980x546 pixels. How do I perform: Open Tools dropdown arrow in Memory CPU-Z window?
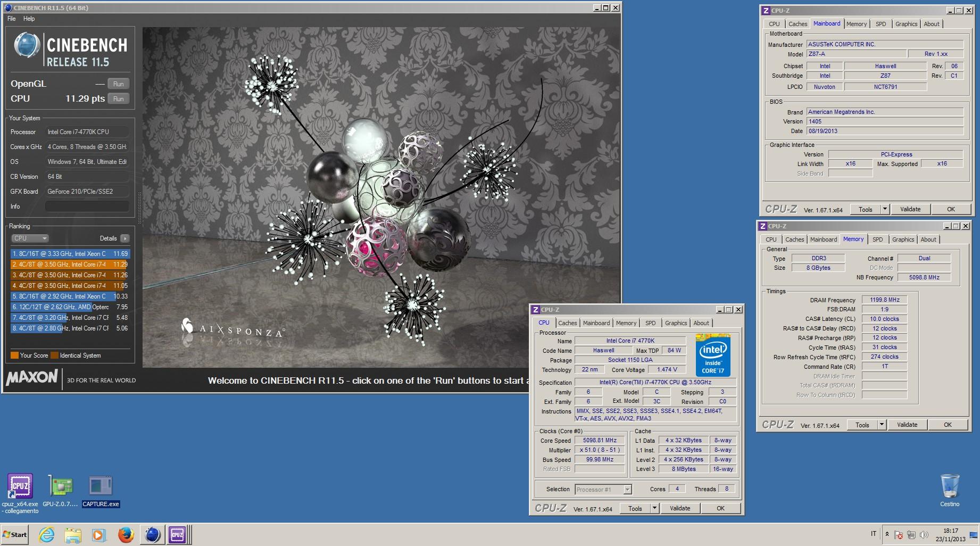[x=882, y=425]
